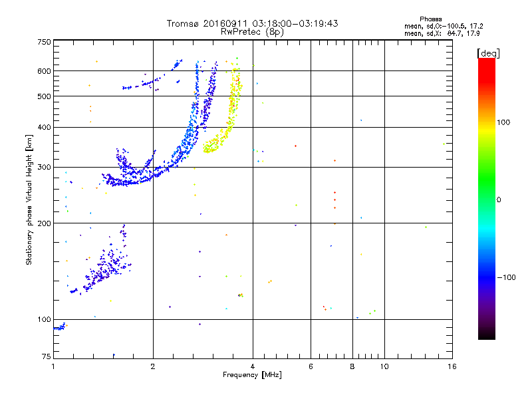Click the x-axis tick label '10'
The width and height of the screenshot is (532, 399).
384,366
